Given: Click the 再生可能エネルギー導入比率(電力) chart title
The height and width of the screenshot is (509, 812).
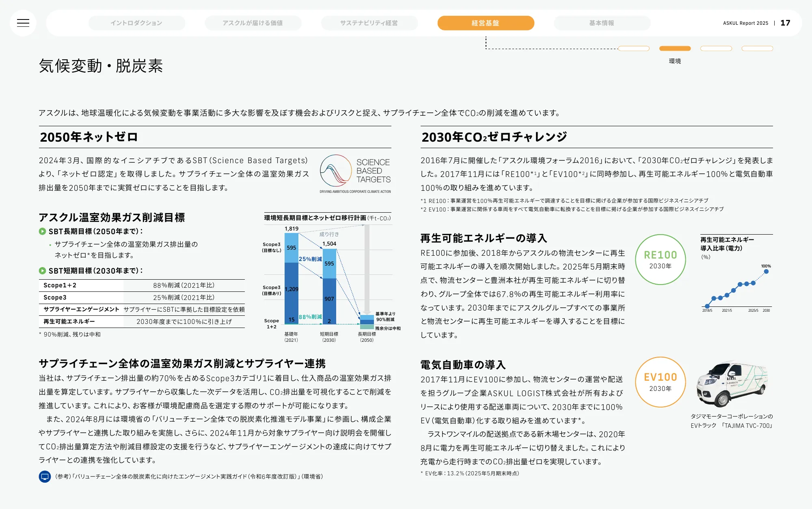Looking at the screenshot, I should pos(727,244).
